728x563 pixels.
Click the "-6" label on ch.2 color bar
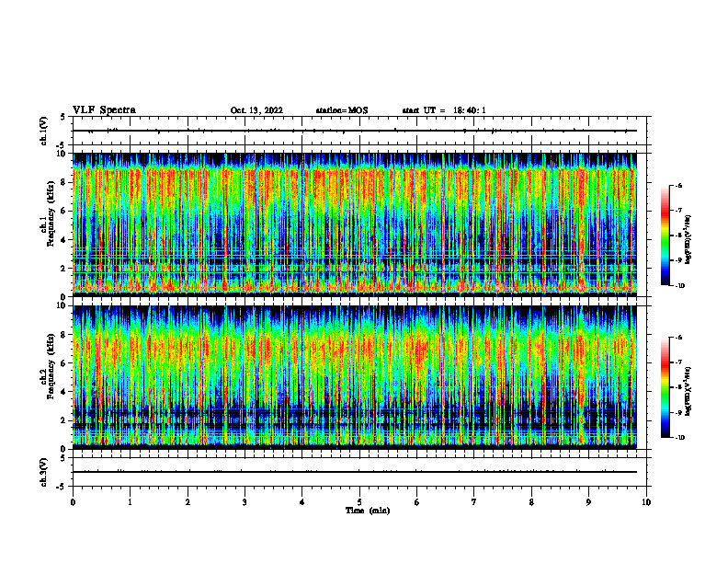(x=678, y=338)
